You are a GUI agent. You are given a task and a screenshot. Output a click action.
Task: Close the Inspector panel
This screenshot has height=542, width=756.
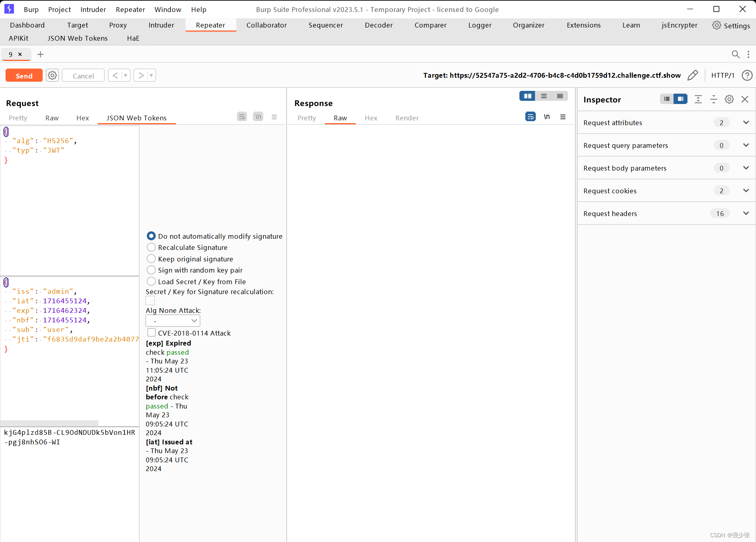click(745, 99)
